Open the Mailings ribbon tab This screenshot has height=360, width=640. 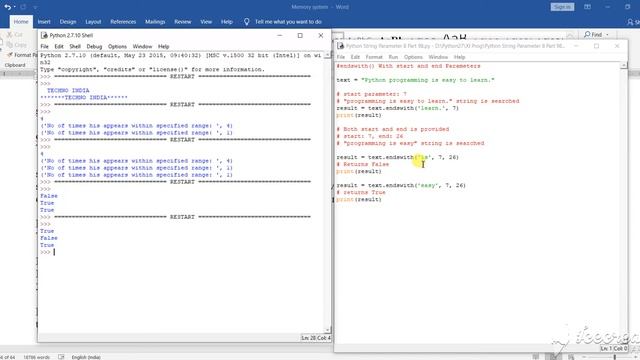click(155, 22)
